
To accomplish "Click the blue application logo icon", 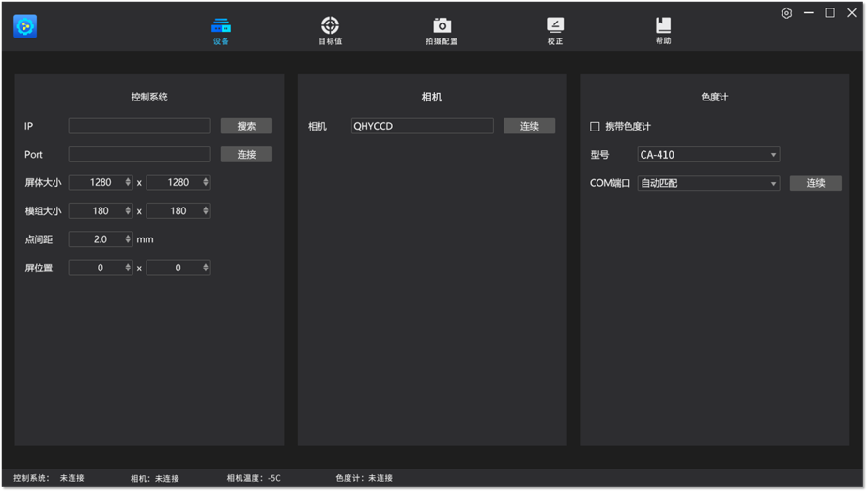I will coord(25,26).
